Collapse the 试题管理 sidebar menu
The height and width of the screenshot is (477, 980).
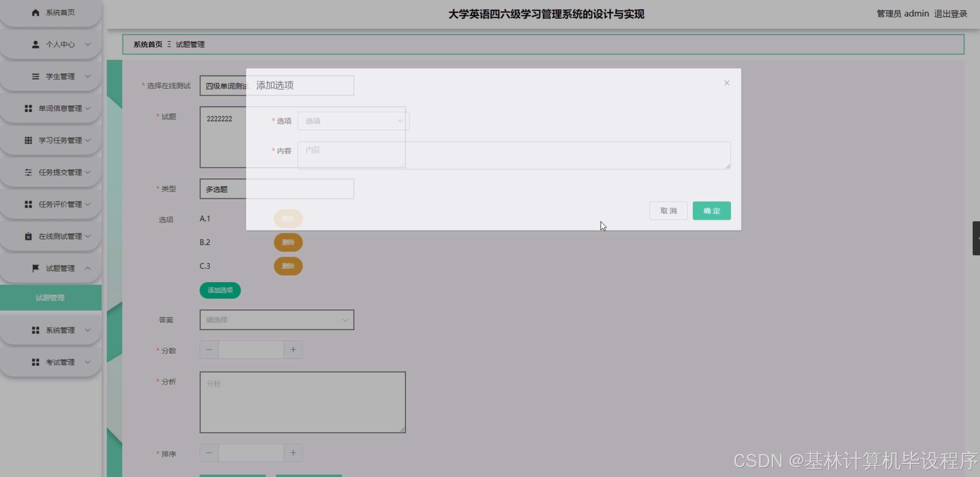click(x=88, y=268)
